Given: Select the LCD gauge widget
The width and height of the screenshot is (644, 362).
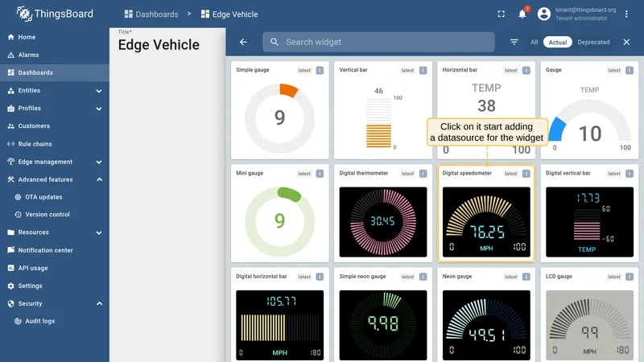Looking at the screenshot, I should tap(589, 315).
